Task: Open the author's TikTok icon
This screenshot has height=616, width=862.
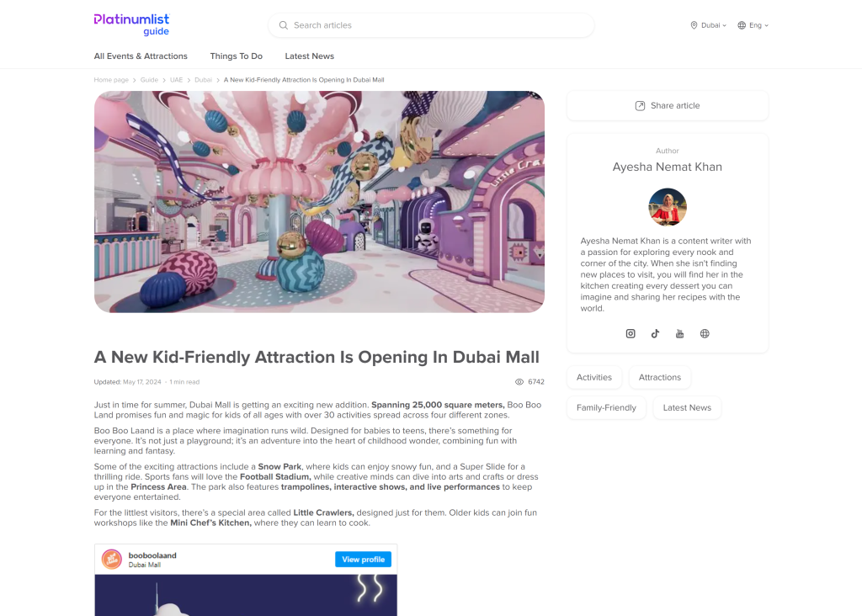Action: pos(655,333)
